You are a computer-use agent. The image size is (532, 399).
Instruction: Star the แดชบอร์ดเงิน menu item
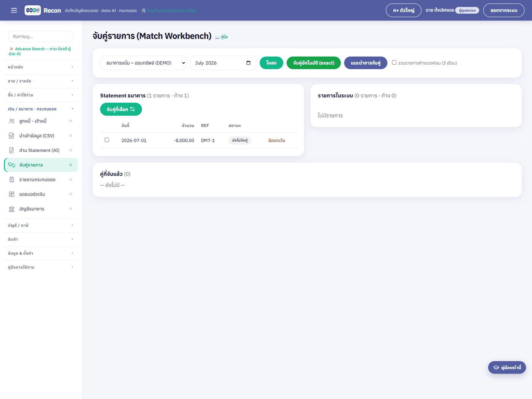[71, 194]
